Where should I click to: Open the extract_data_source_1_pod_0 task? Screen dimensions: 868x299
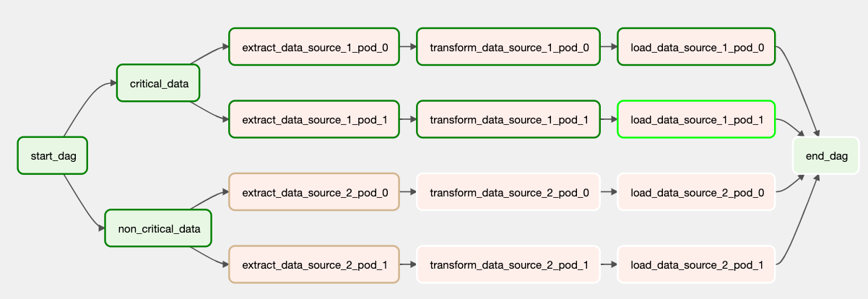click(314, 47)
